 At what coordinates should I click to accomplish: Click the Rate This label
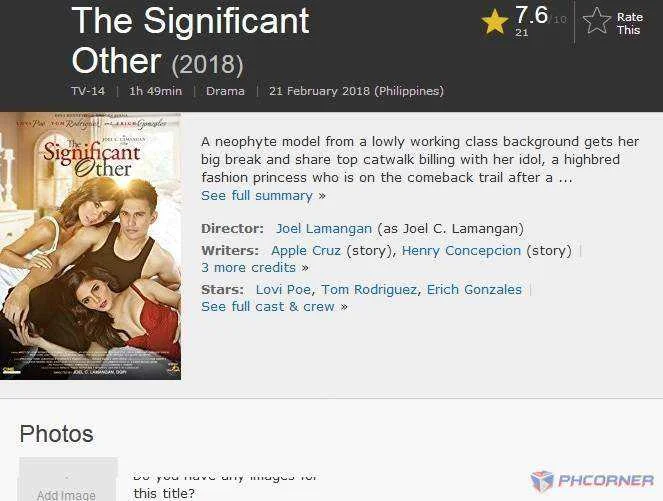630,23
